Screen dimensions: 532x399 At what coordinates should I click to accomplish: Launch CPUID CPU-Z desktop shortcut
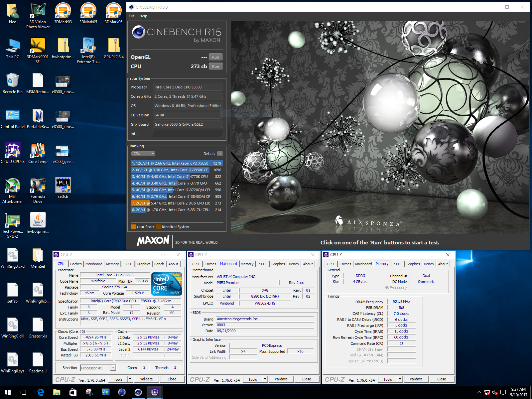pyautogui.click(x=13, y=153)
